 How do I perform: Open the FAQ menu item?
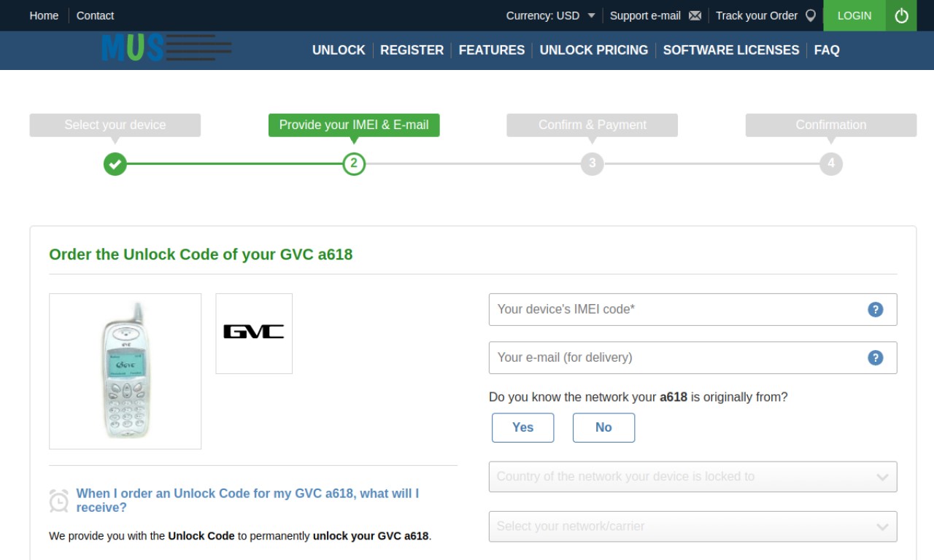827,50
